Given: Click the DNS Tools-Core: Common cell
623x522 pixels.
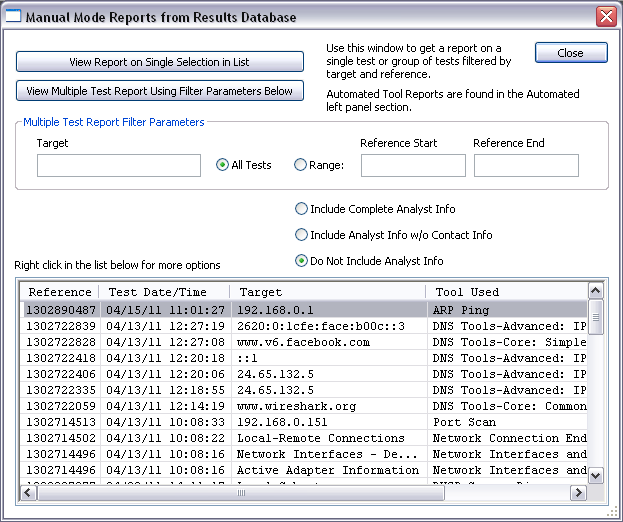Looking at the screenshot, I should point(509,406).
